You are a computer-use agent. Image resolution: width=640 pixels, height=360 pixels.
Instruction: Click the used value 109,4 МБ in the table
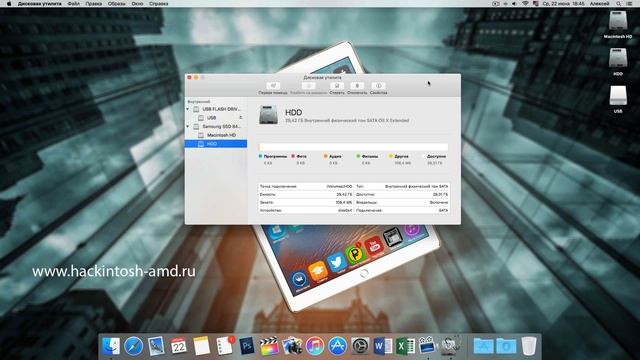pos(344,202)
